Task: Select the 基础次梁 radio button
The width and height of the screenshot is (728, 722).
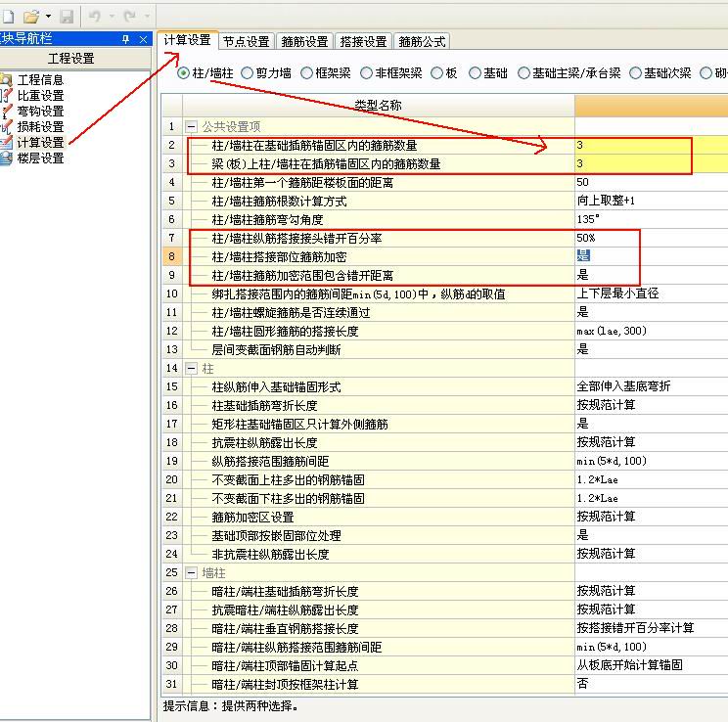Action: pyautogui.click(x=635, y=73)
